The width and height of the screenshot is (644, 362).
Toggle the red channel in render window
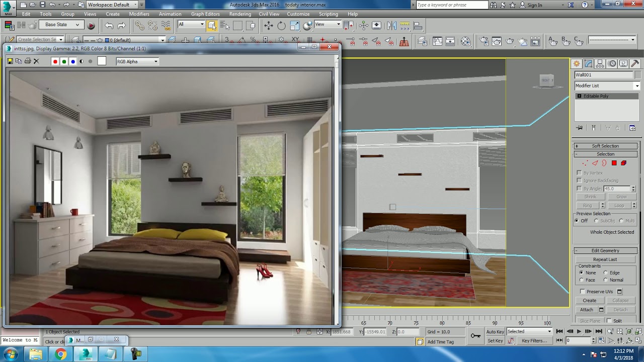55,61
